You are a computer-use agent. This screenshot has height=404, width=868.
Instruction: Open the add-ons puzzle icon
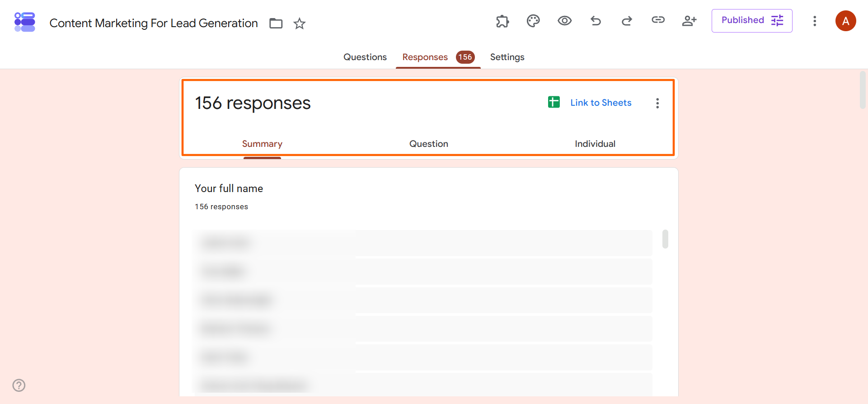click(502, 21)
